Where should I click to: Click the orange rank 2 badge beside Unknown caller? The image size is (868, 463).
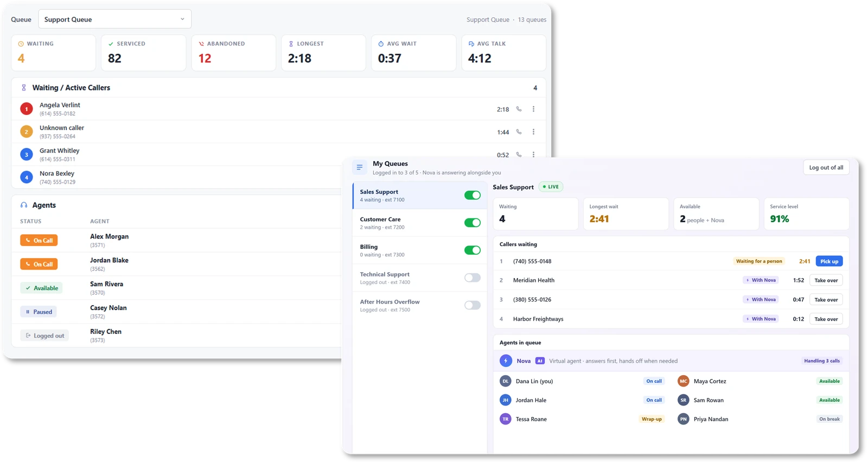27,132
